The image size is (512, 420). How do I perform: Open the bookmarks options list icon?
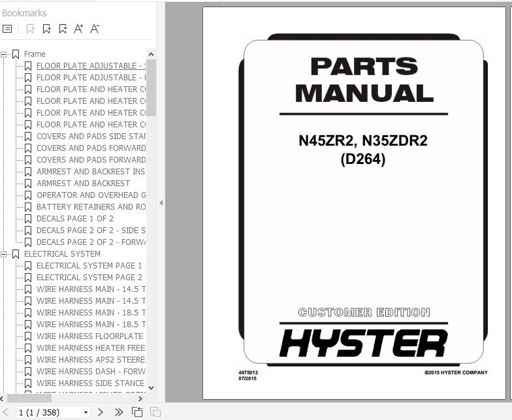tap(7, 29)
